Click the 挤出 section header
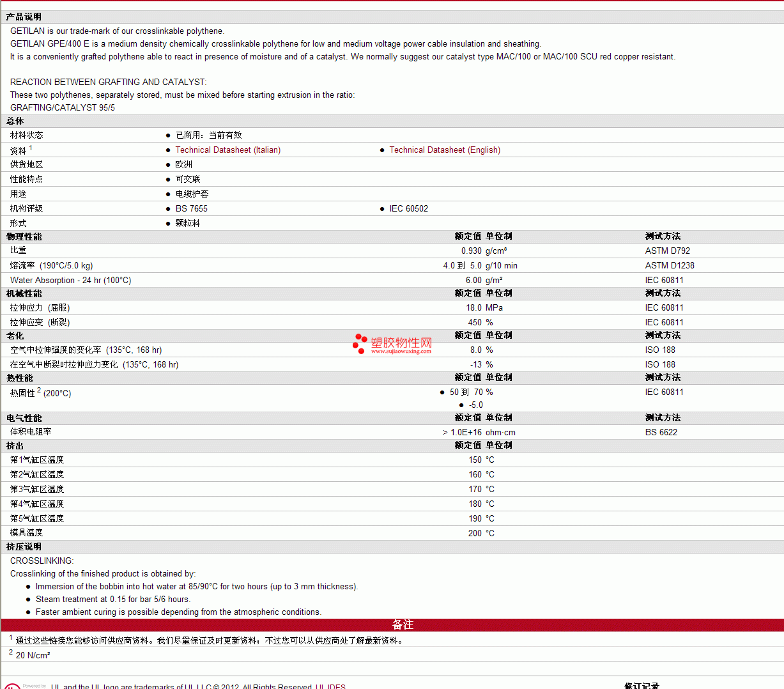Image resolution: width=784 pixels, height=689 pixels. 15,445
